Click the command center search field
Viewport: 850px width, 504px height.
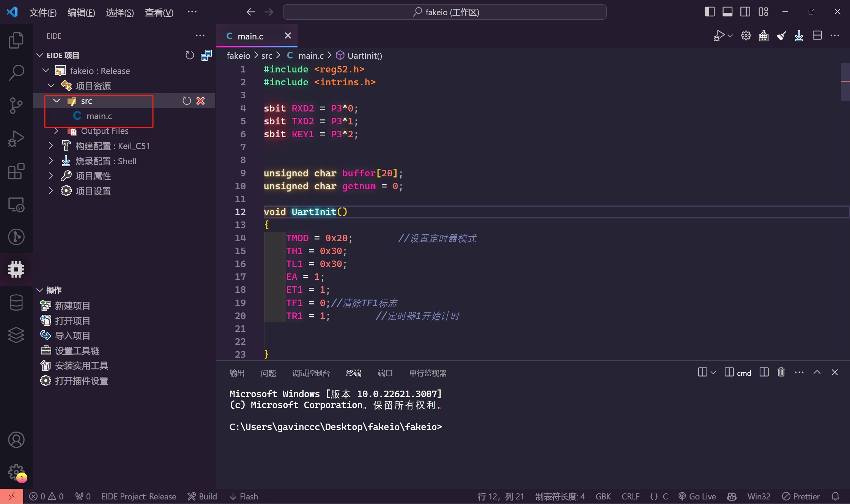pos(445,12)
